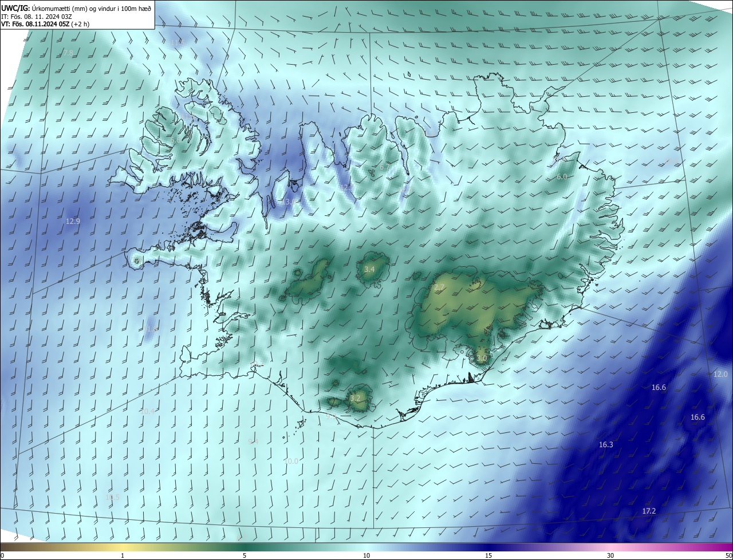
Task: Click the 16.3 value in the dark blue band
Action: click(x=606, y=445)
